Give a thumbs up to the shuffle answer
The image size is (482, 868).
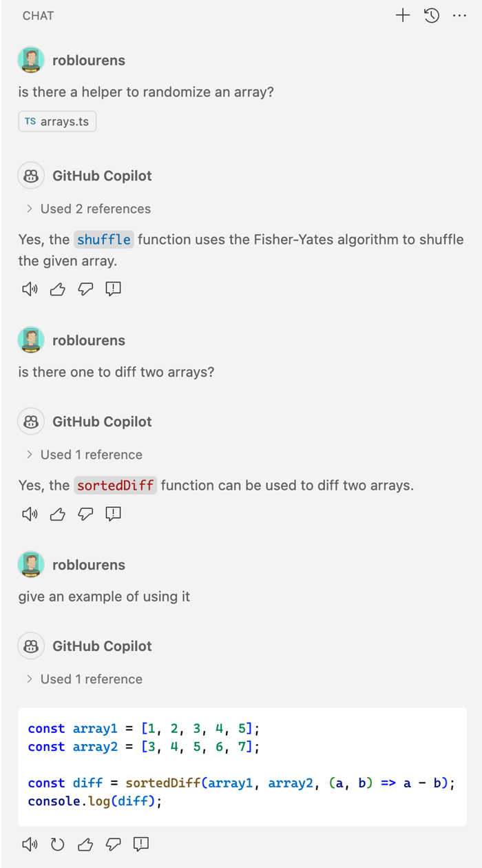[x=57, y=289]
